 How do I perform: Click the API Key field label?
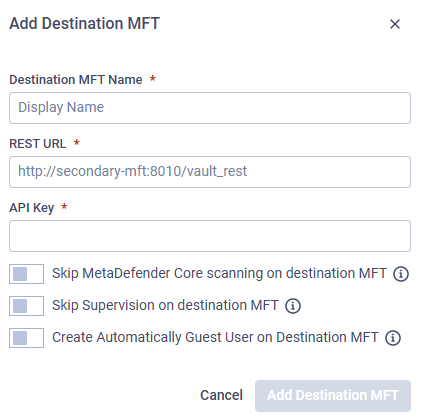click(32, 208)
